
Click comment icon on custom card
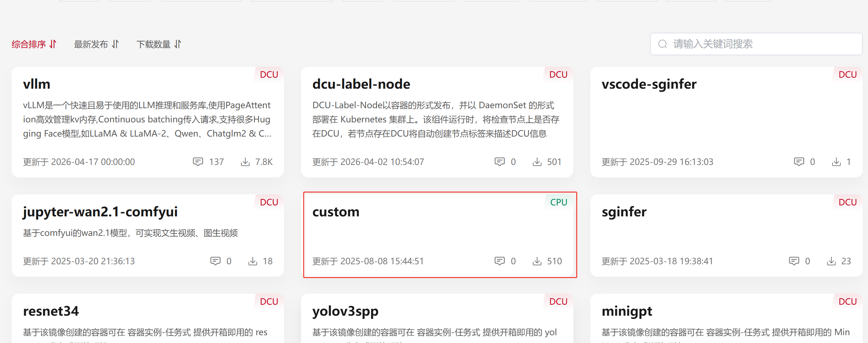(x=500, y=261)
